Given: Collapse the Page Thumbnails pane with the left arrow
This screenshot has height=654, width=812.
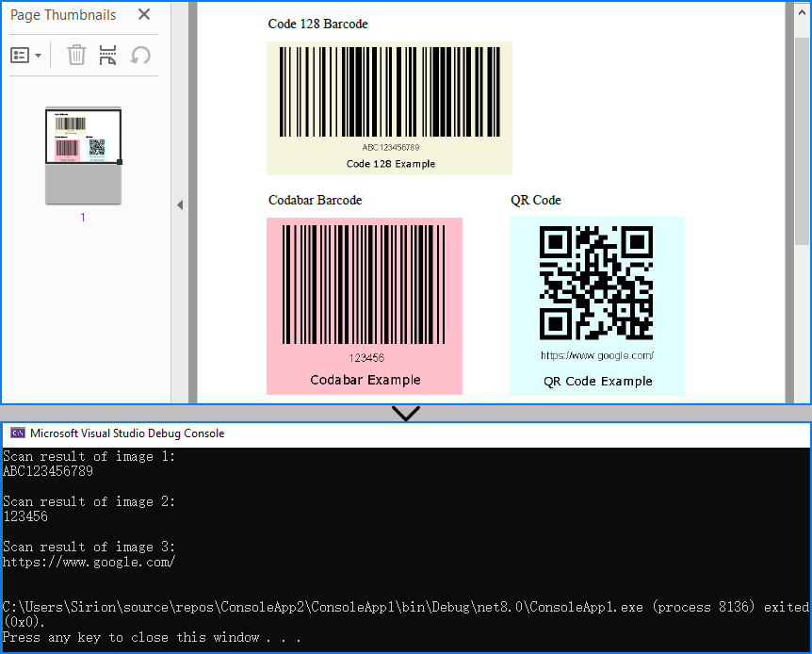Looking at the screenshot, I should (180, 204).
